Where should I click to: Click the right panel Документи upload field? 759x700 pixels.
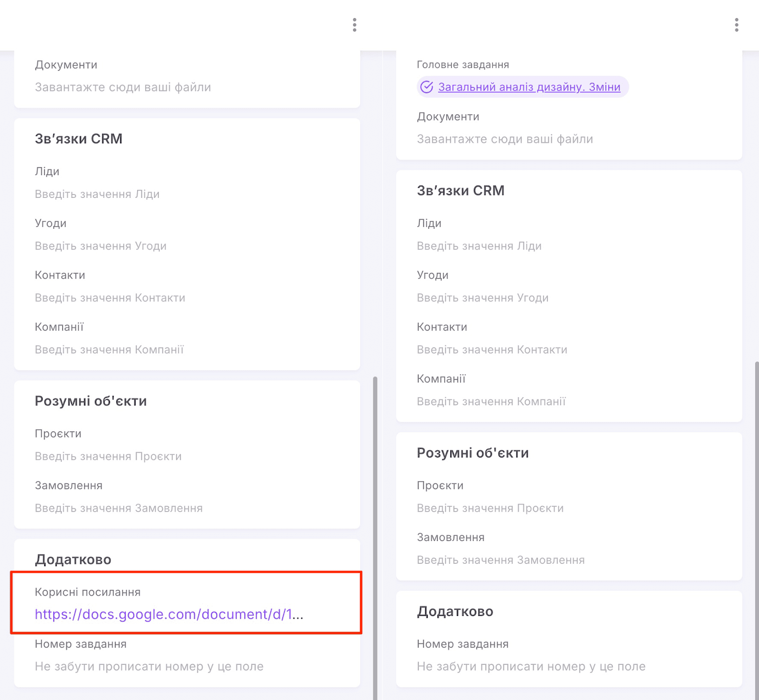(x=505, y=139)
